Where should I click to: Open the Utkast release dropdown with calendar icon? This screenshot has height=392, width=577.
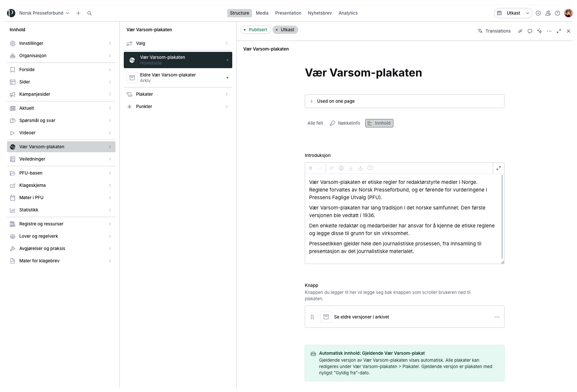pos(513,13)
